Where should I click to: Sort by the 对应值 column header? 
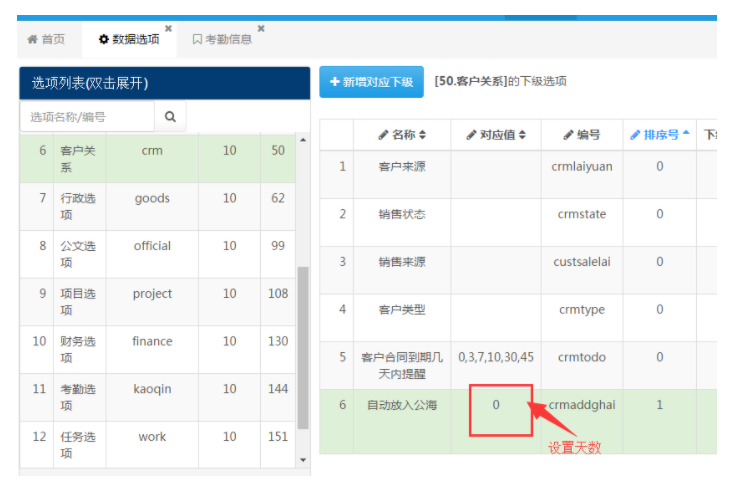(496, 135)
